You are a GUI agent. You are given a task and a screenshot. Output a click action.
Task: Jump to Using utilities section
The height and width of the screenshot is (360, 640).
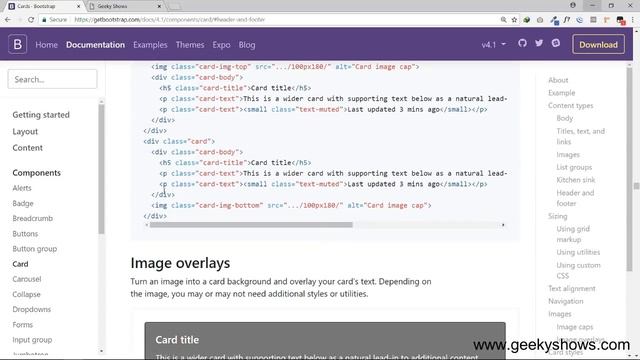[x=578, y=252]
